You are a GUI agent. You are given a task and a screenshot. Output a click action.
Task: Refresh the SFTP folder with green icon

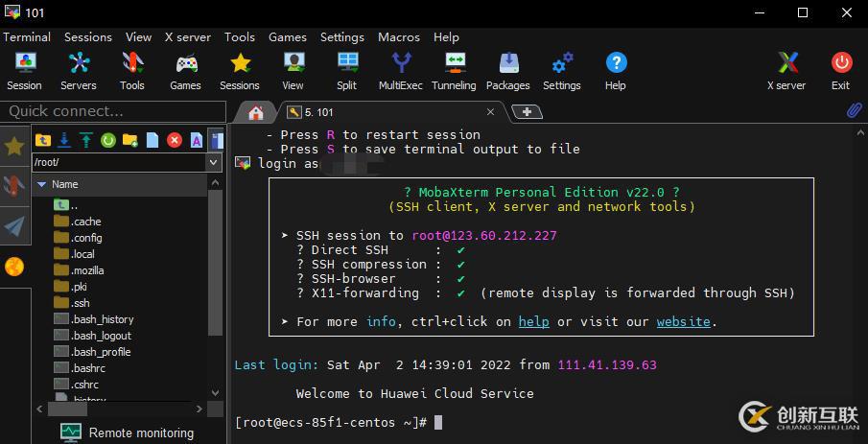pos(108,140)
